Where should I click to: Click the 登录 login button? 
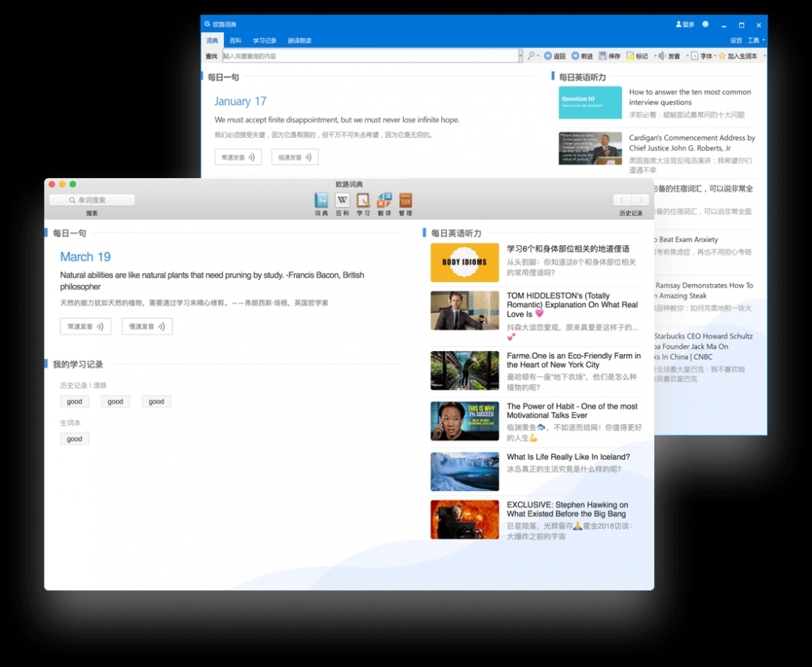(685, 24)
